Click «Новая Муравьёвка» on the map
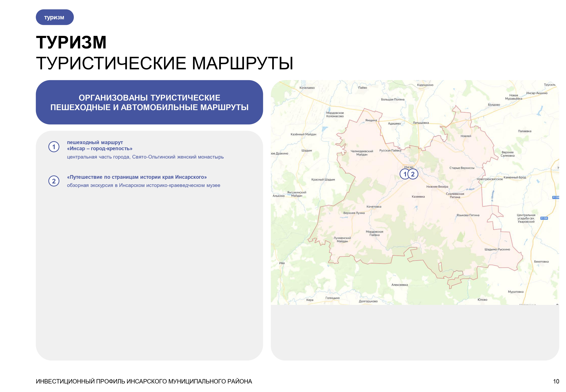The width and height of the screenshot is (566, 392). click(x=513, y=97)
